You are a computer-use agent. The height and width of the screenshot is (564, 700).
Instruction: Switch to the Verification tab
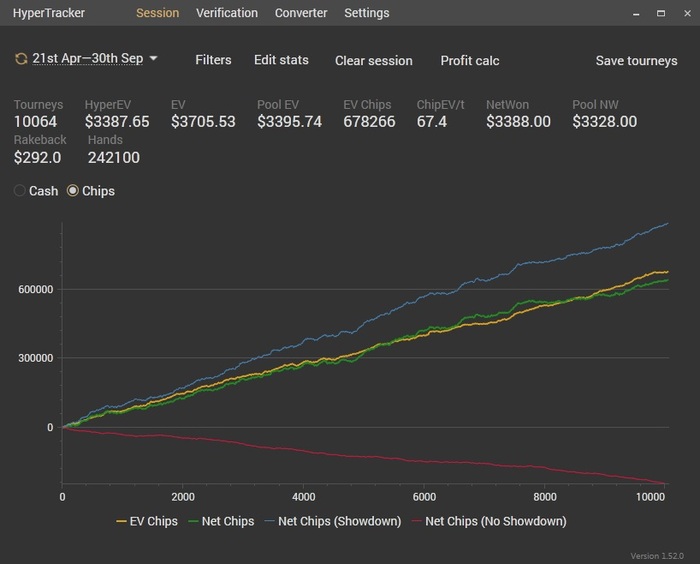(x=227, y=13)
